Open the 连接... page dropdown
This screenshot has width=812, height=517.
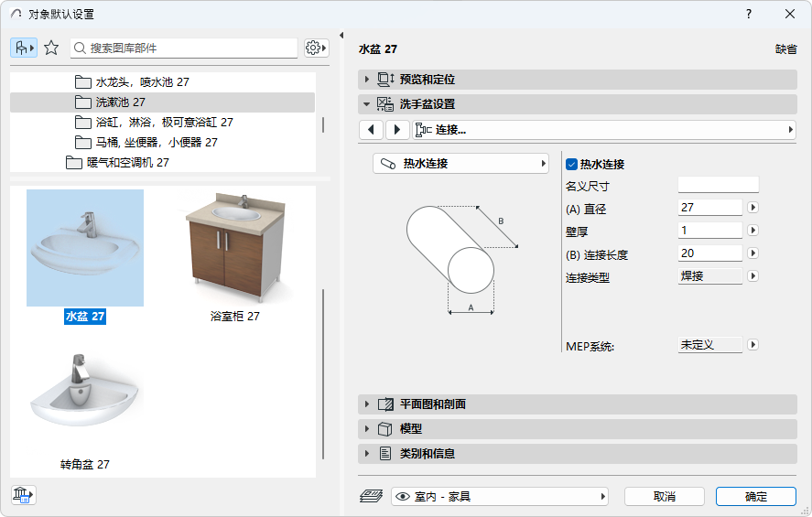click(604, 129)
